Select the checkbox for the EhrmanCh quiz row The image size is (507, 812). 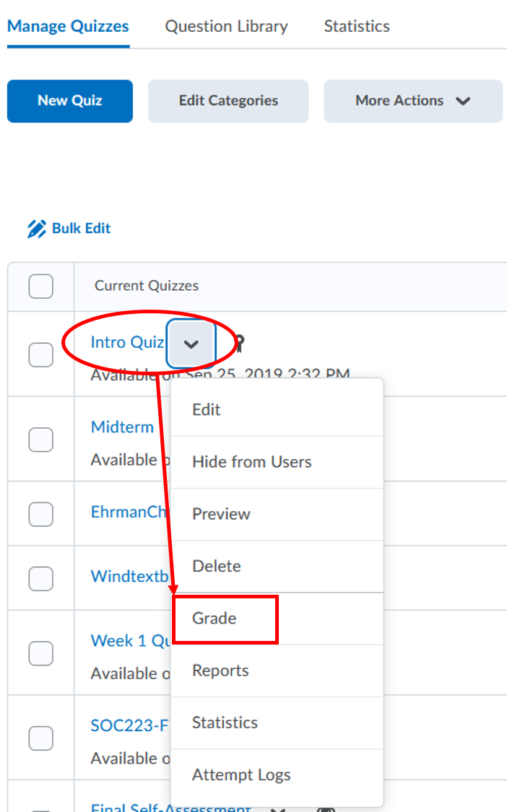[40, 512]
